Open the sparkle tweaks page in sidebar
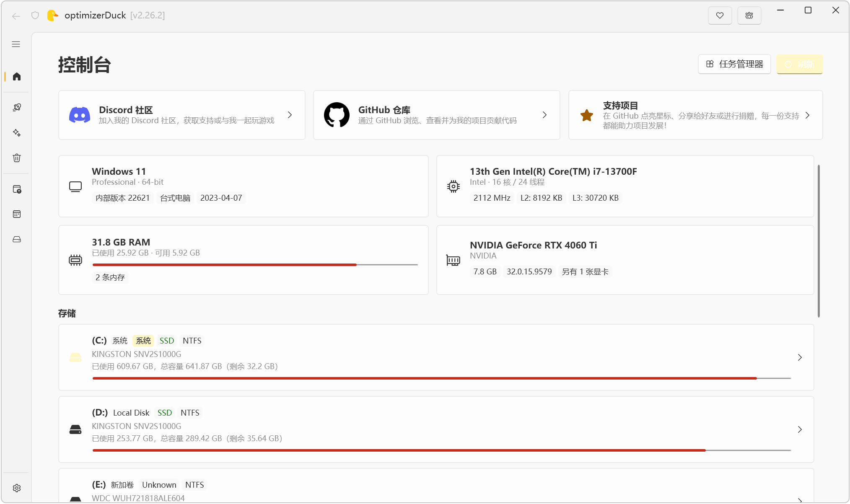The height and width of the screenshot is (504, 850). 17,133
